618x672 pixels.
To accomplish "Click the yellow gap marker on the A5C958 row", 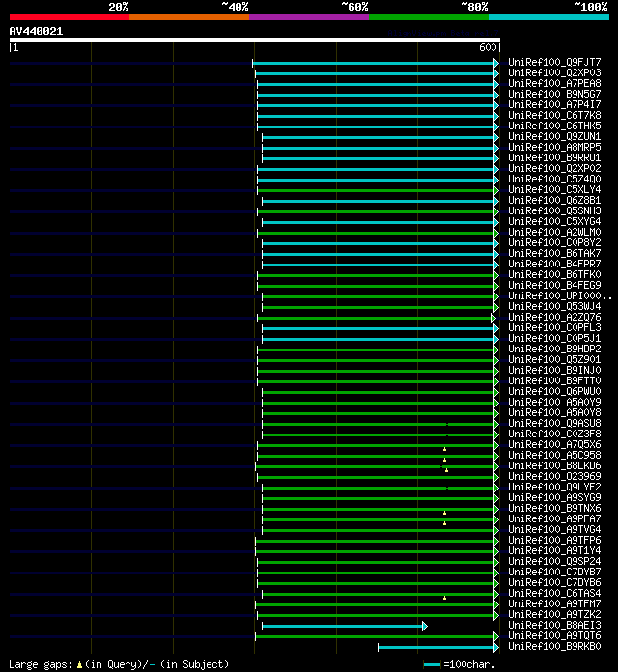I will pyautogui.click(x=444, y=460).
